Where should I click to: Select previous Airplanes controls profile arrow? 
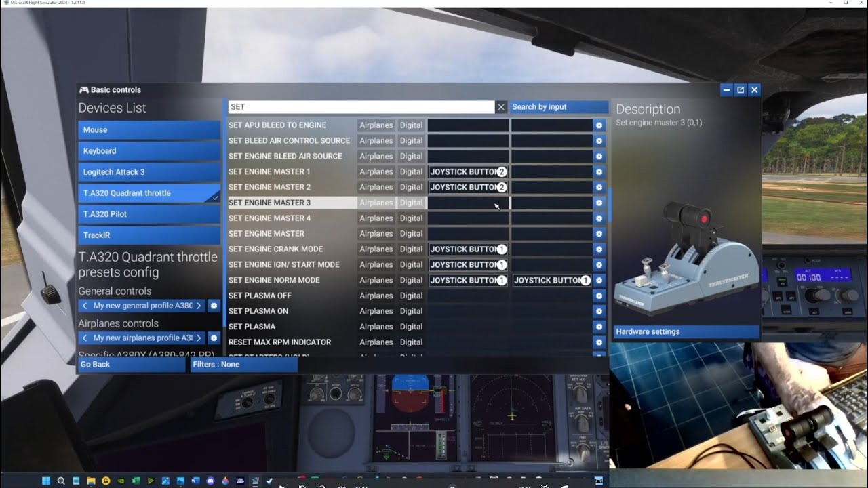click(85, 338)
